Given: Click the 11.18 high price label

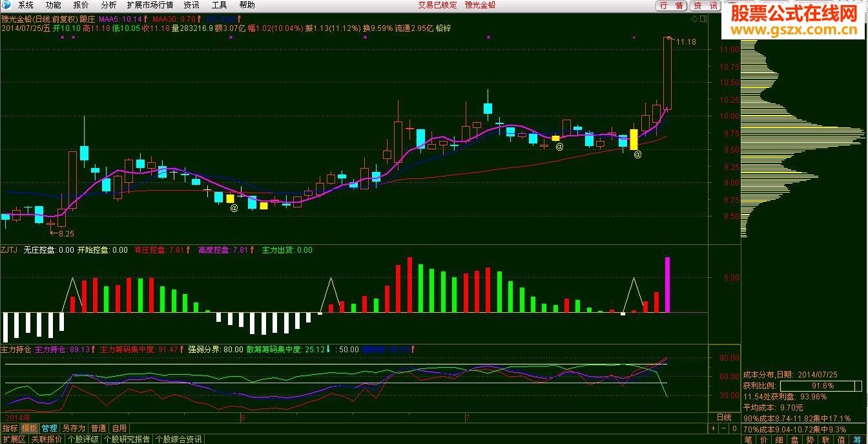Looking at the screenshot, I should click(687, 42).
